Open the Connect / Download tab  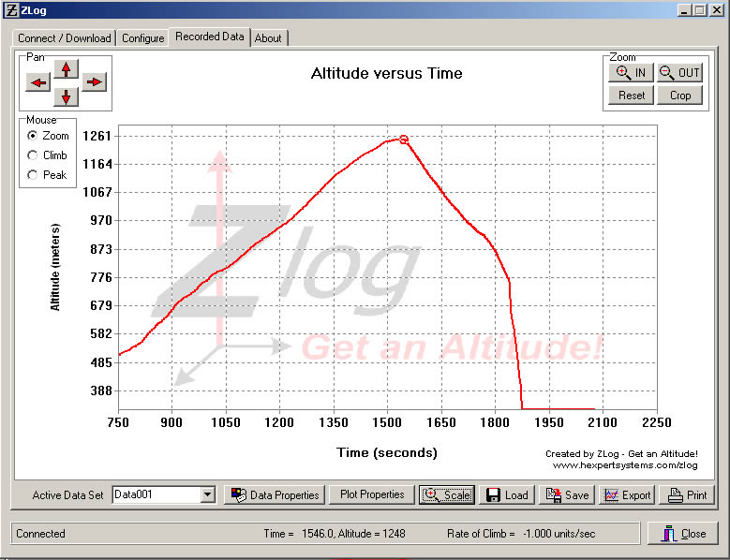65,38
